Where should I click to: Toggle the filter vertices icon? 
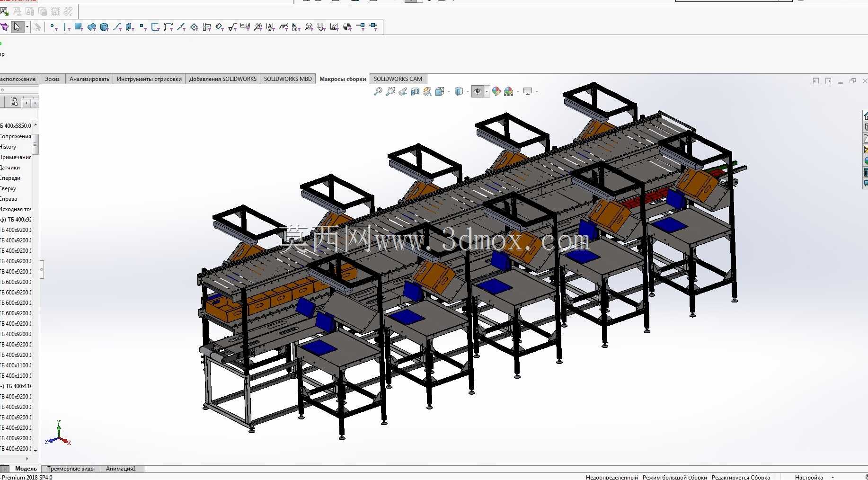[x=54, y=27]
